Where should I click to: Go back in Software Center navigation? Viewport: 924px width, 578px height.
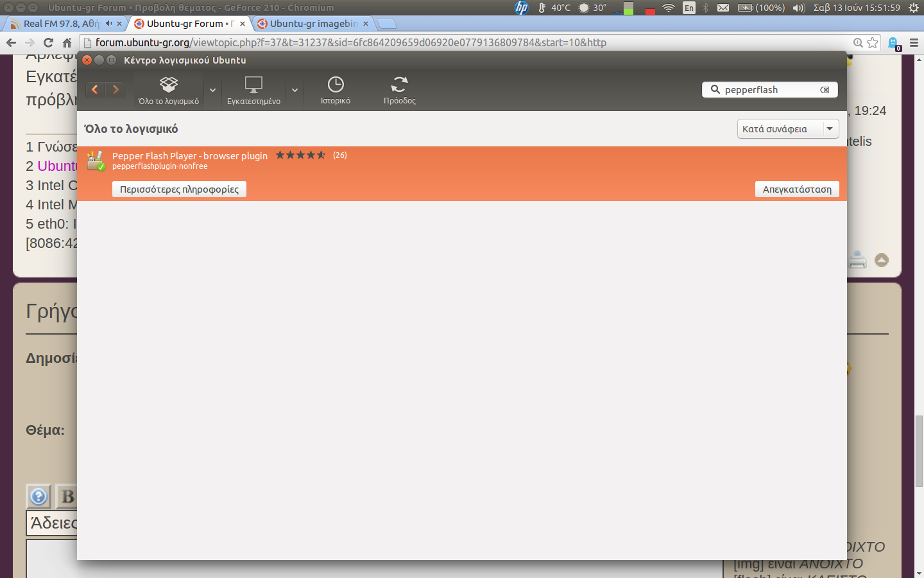coord(95,90)
